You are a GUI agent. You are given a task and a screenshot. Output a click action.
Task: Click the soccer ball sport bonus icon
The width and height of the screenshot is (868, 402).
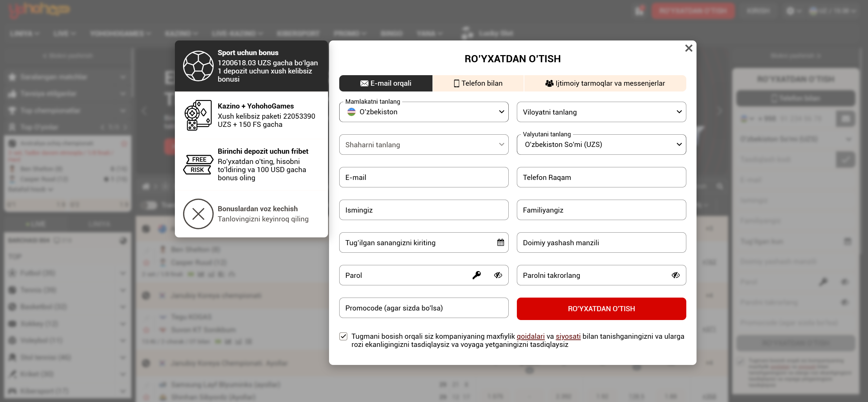[198, 66]
